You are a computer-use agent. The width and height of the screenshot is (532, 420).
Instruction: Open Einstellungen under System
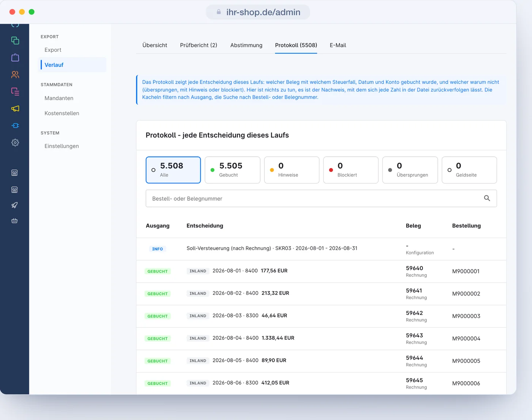pyautogui.click(x=62, y=146)
